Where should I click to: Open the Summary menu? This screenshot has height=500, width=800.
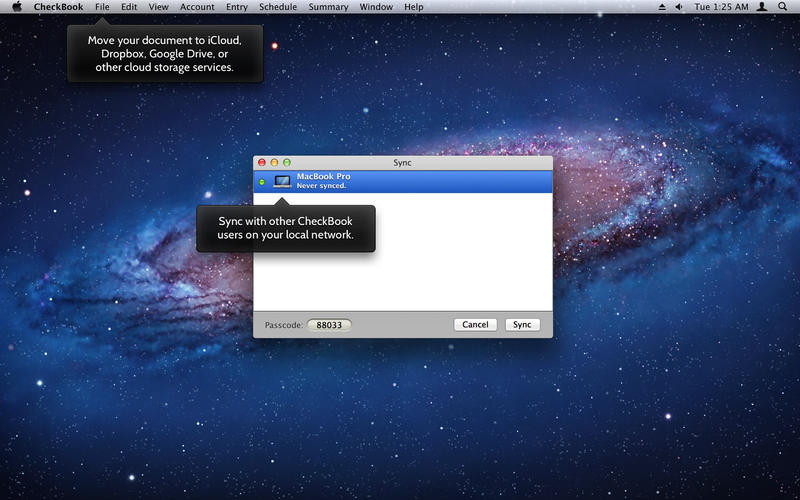(329, 7)
